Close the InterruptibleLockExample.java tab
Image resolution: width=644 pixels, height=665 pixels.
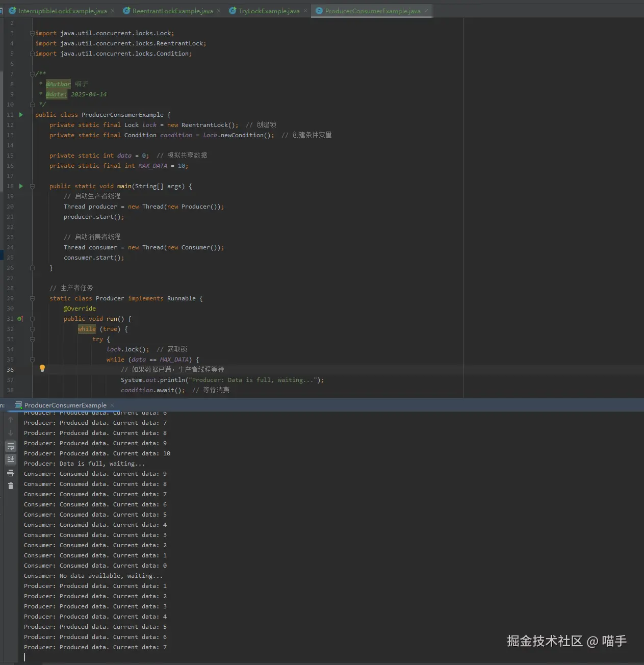[x=112, y=11]
